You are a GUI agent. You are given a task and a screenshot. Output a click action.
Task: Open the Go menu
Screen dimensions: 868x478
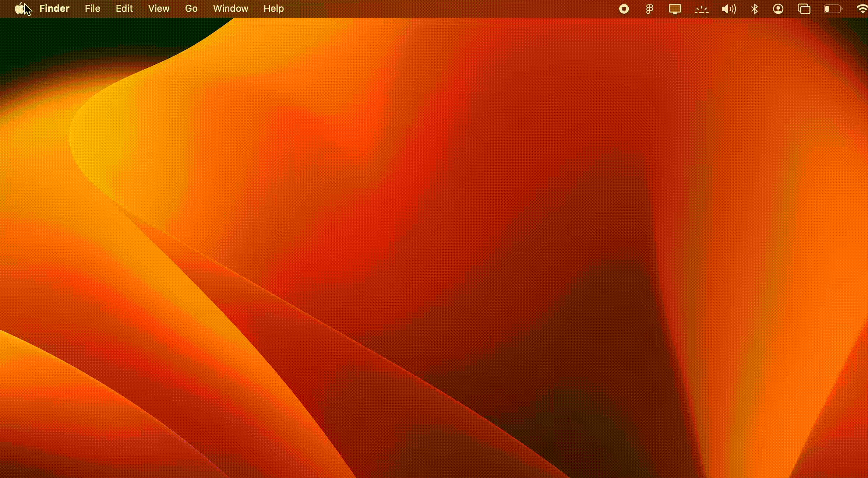tap(191, 8)
